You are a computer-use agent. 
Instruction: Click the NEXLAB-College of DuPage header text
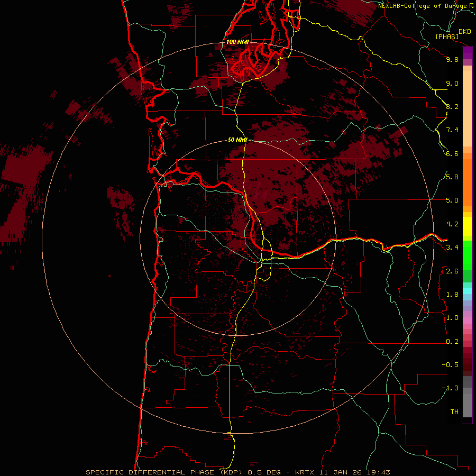(423, 6)
